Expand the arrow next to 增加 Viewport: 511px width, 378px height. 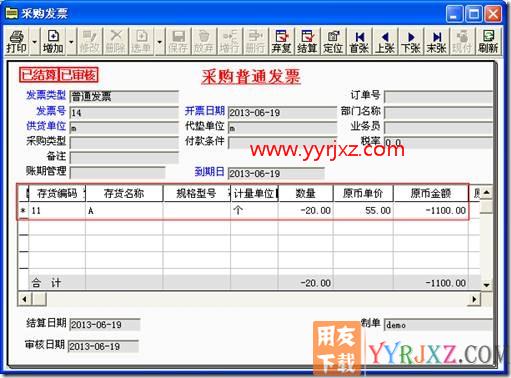(x=71, y=42)
